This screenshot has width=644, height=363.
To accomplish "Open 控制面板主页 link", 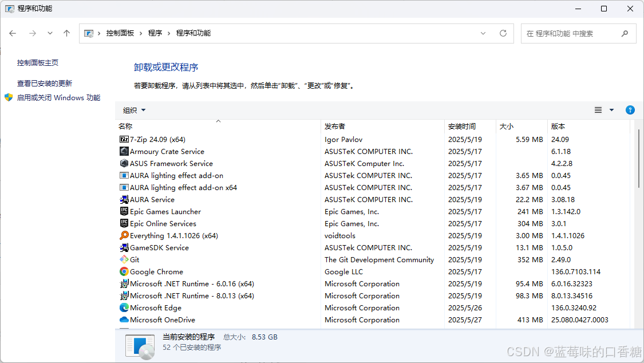I will pos(37,62).
